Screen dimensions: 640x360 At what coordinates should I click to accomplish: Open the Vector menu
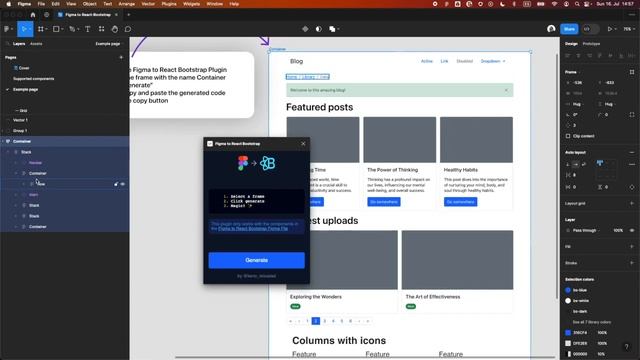click(148, 4)
